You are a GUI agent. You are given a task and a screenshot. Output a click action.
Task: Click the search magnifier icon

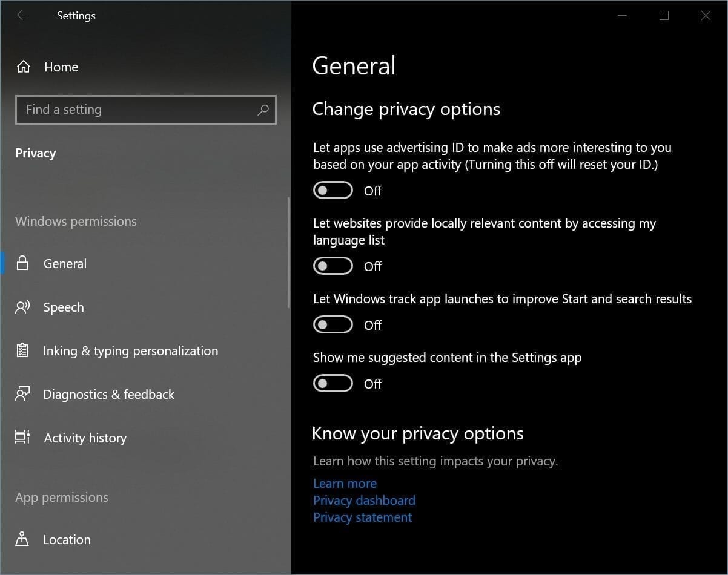tap(263, 110)
